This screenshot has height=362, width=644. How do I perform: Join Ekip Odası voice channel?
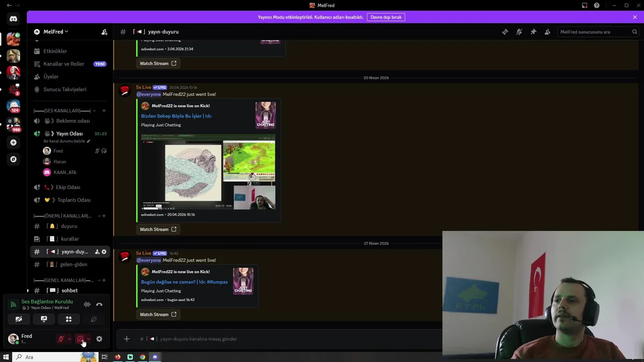click(70, 187)
